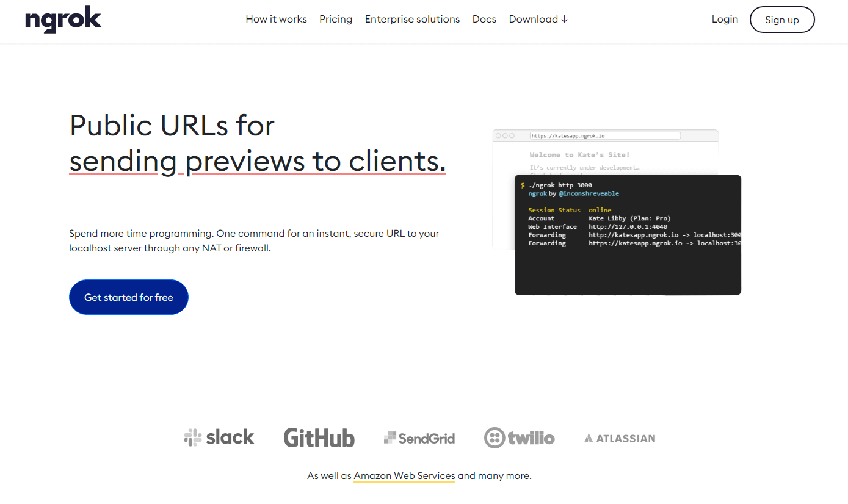Click the GitHub logo
The height and width of the screenshot is (504, 848).
pos(319,437)
